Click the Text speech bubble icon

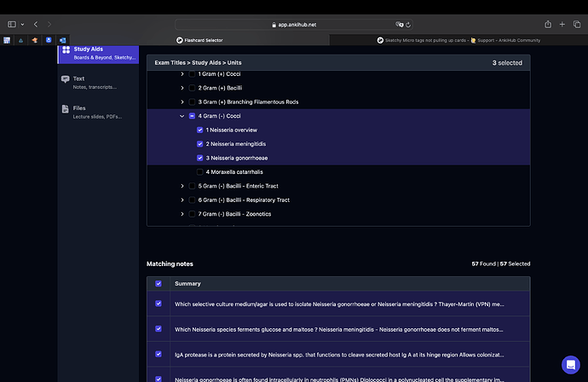click(66, 79)
